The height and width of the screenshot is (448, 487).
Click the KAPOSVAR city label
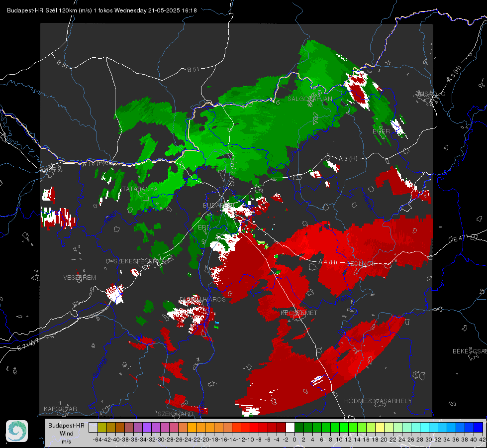[x=60, y=409]
